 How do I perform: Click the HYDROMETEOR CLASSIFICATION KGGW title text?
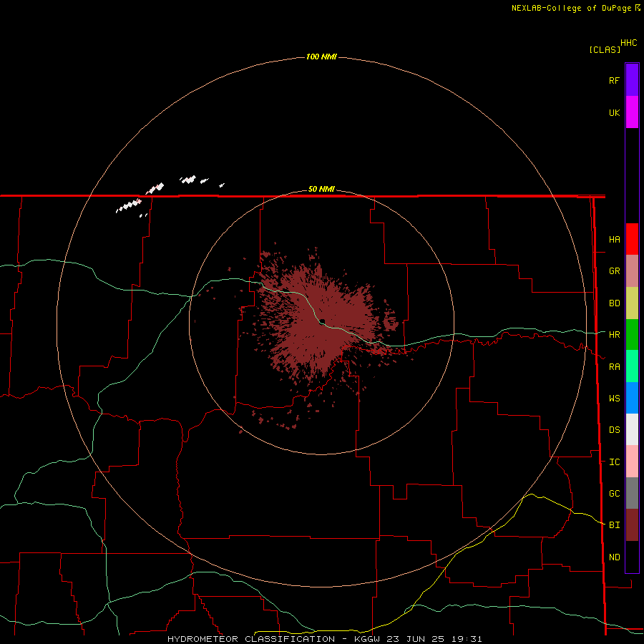(x=324, y=639)
